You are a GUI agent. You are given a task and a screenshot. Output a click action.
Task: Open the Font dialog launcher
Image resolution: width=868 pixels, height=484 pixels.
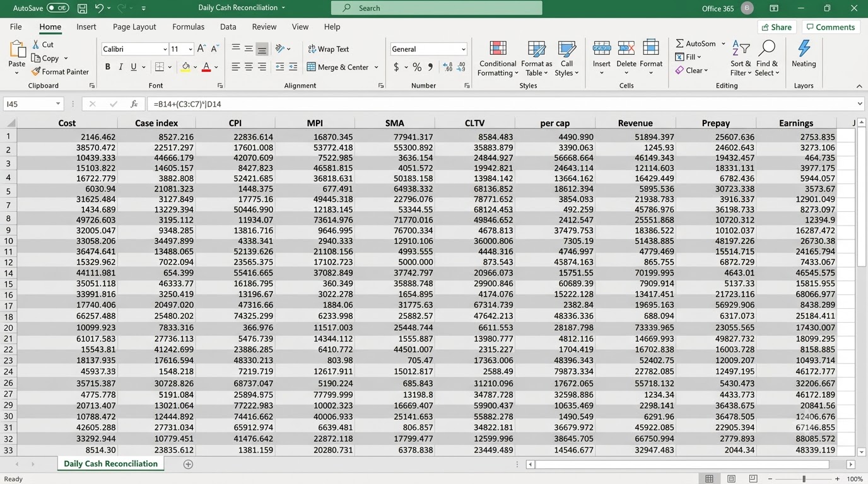point(220,86)
